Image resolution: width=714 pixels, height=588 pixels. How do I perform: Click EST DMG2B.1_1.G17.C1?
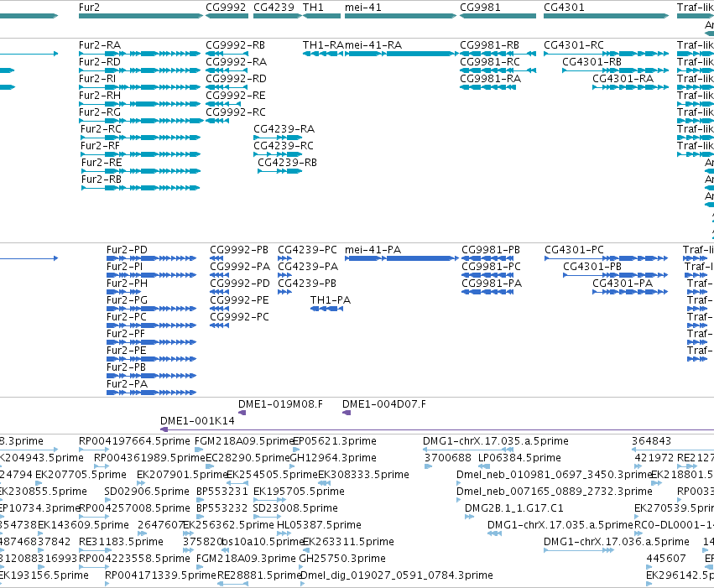[470, 517]
